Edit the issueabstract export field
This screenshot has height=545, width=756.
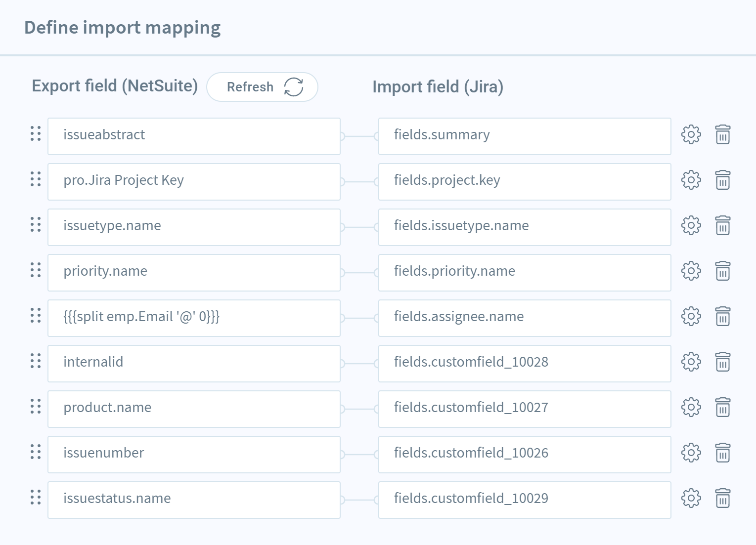point(194,136)
